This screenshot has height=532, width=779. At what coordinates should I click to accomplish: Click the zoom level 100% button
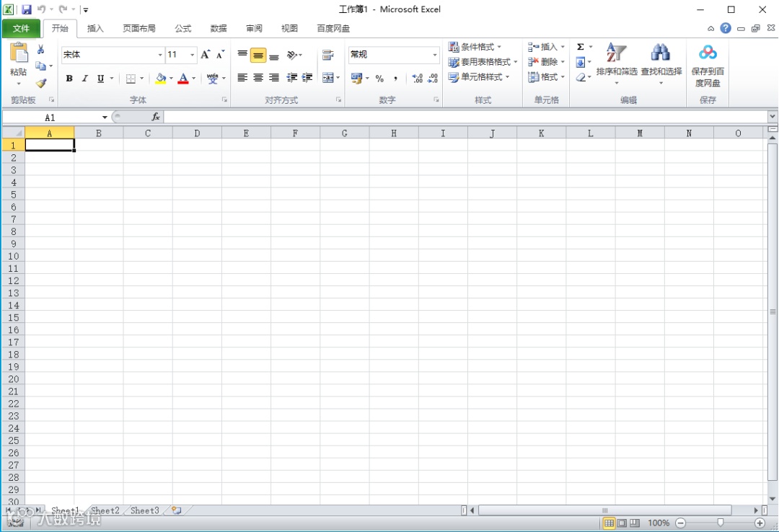pos(659,523)
